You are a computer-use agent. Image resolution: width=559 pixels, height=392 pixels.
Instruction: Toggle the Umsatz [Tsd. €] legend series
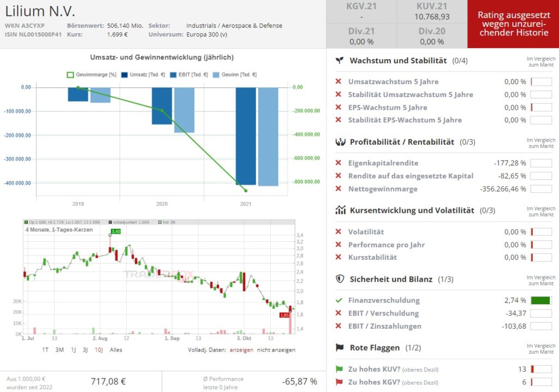coord(143,75)
